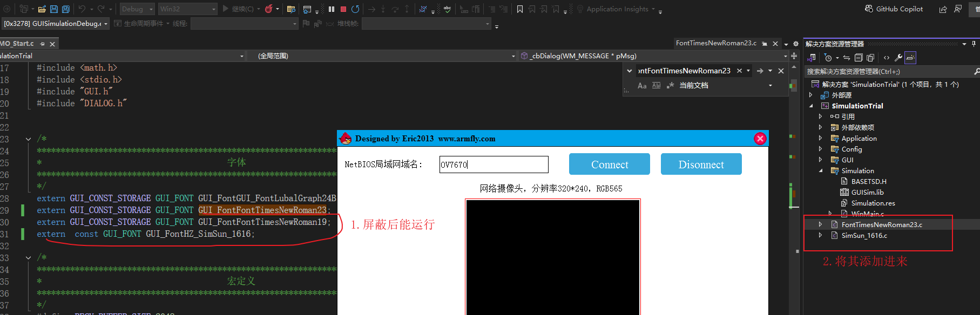This screenshot has width=980, height=315.
Task: Toggle match whole word in find
Action: [656, 86]
